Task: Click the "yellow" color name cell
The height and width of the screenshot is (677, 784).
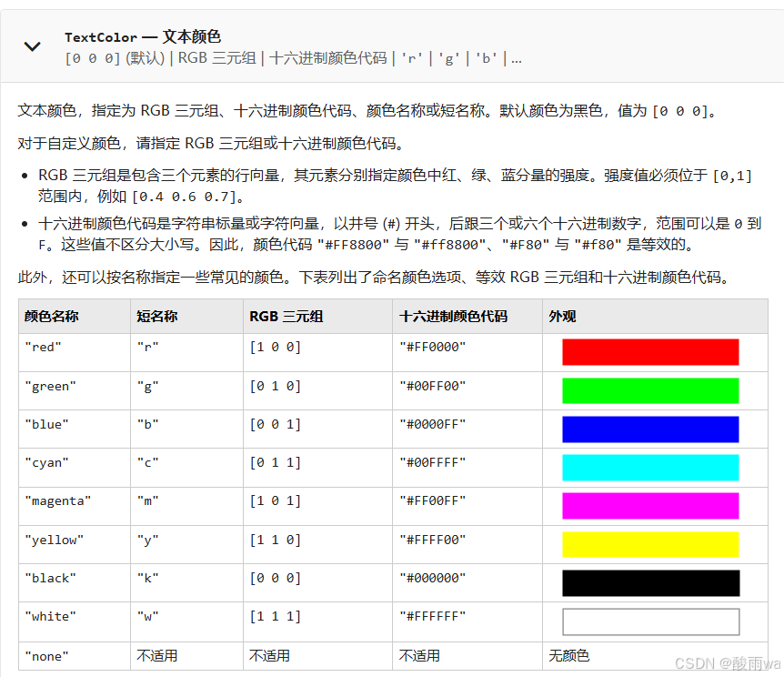Action: pos(75,545)
